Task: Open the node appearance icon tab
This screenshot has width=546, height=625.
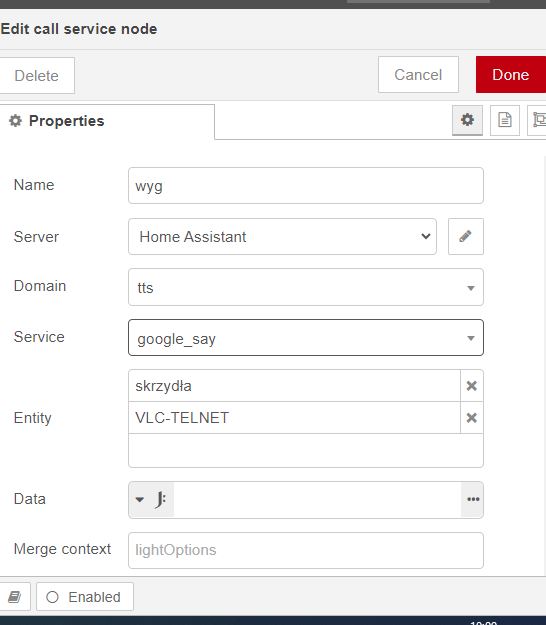Action: pyautogui.click(x=538, y=120)
